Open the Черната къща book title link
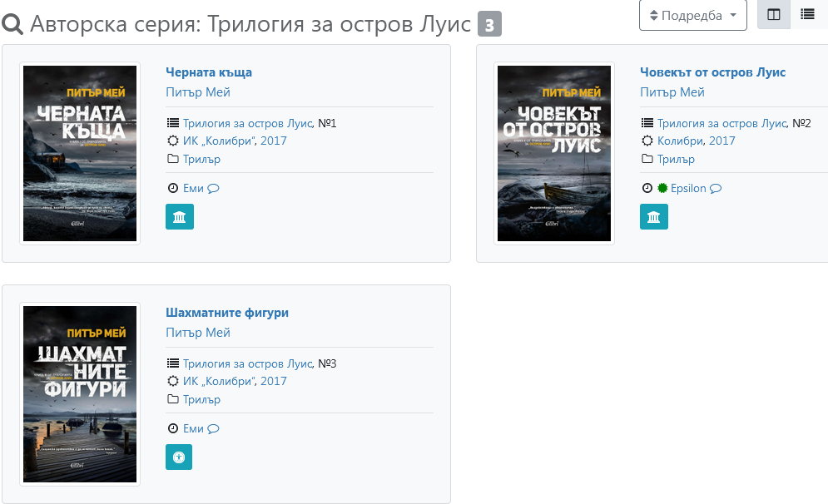The image size is (828, 504). click(209, 72)
